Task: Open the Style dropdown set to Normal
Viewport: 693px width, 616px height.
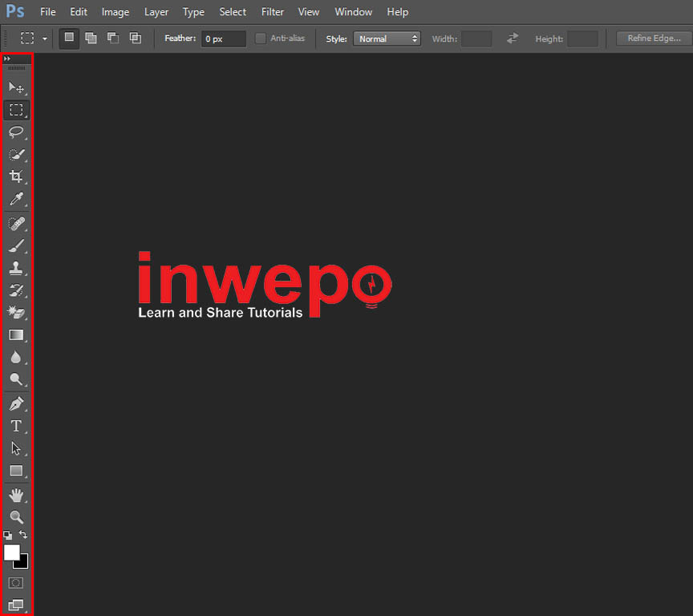Action: (x=387, y=38)
